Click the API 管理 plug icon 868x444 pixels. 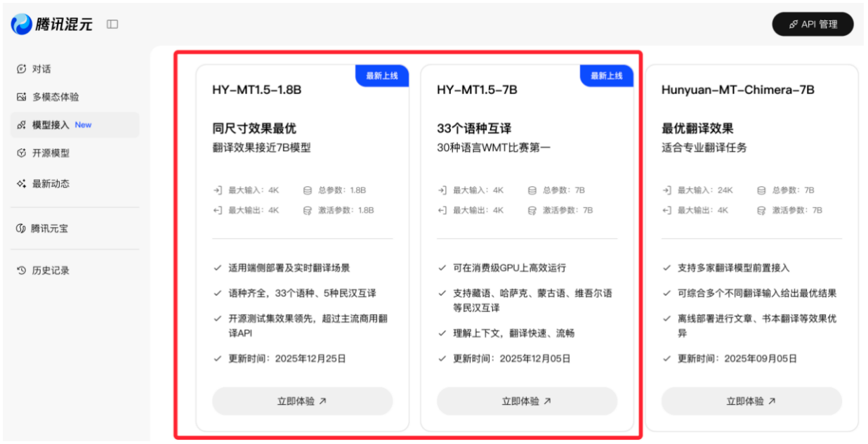point(792,23)
